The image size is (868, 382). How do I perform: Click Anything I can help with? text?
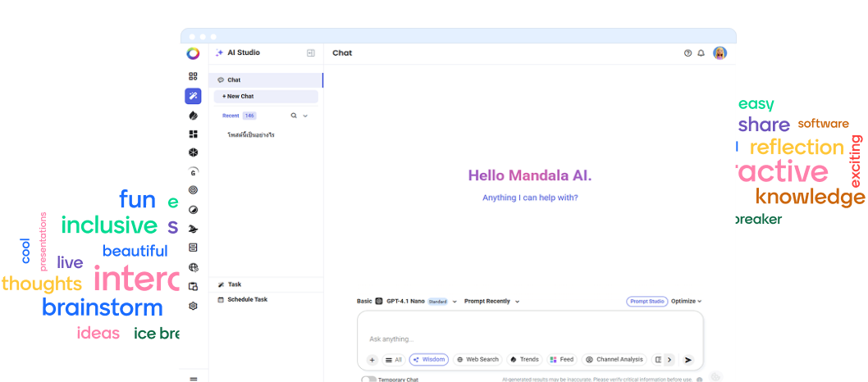click(x=530, y=198)
